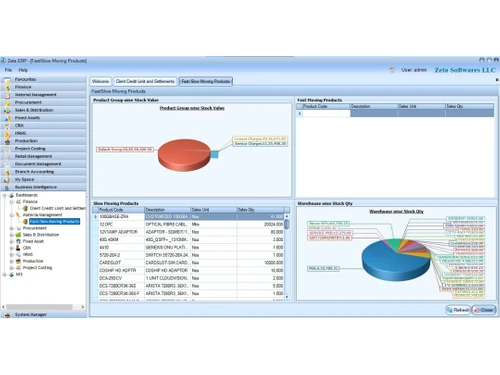This screenshot has width=500, height=375.
Task: Click the Material Management module icon
Action: point(7,95)
